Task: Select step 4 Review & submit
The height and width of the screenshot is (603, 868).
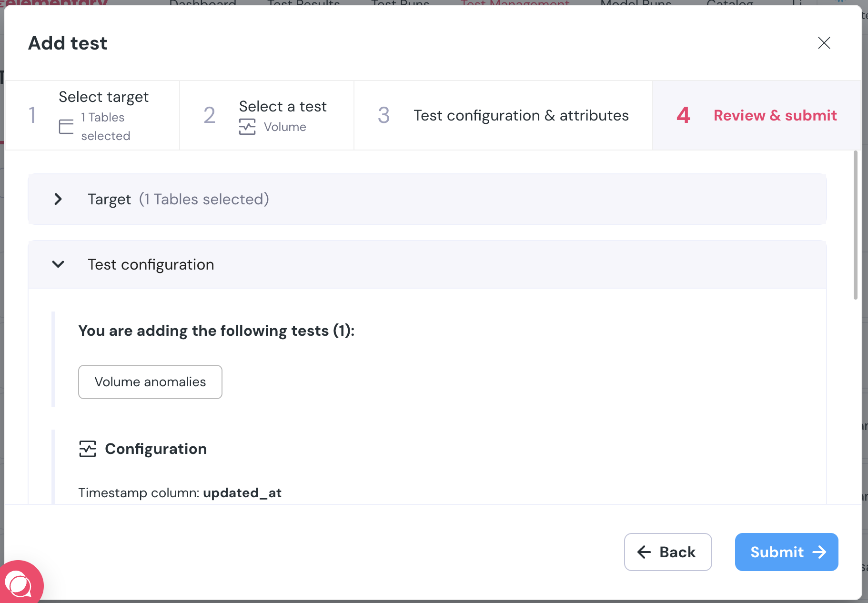Action: click(757, 115)
